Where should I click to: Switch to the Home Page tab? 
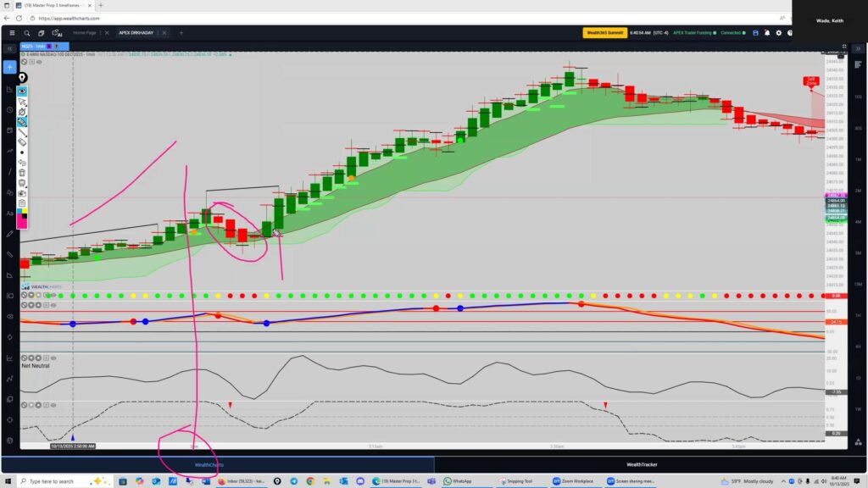(x=85, y=33)
